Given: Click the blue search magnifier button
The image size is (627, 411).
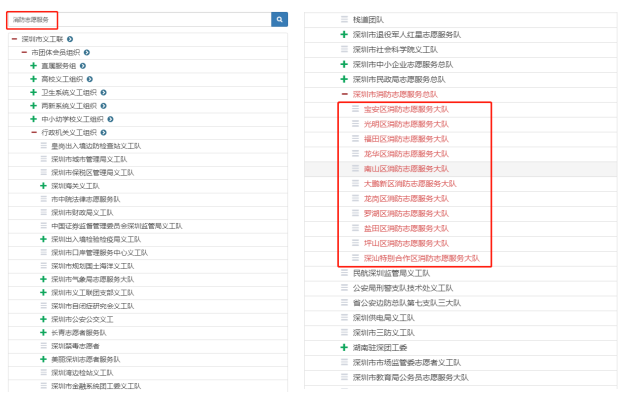Looking at the screenshot, I should pos(279,19).
